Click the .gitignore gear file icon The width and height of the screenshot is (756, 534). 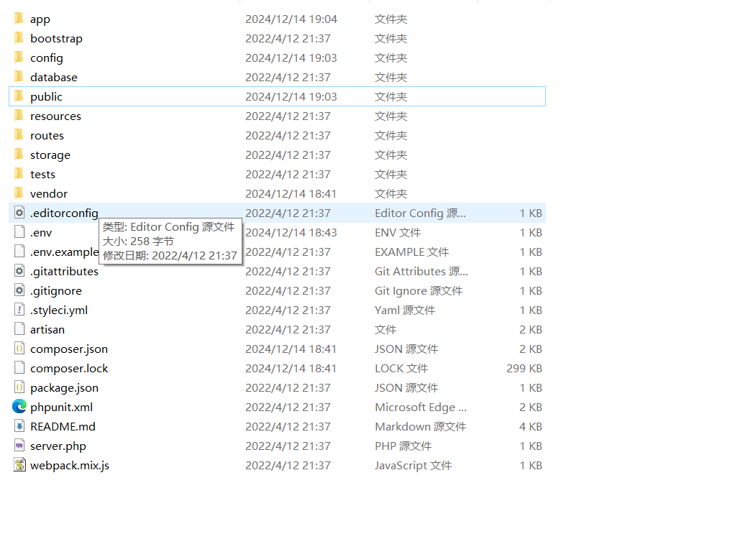point(19,290)
